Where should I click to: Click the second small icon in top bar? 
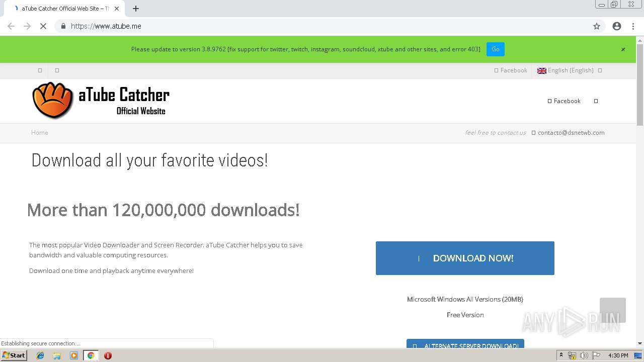tap(57, 70)
